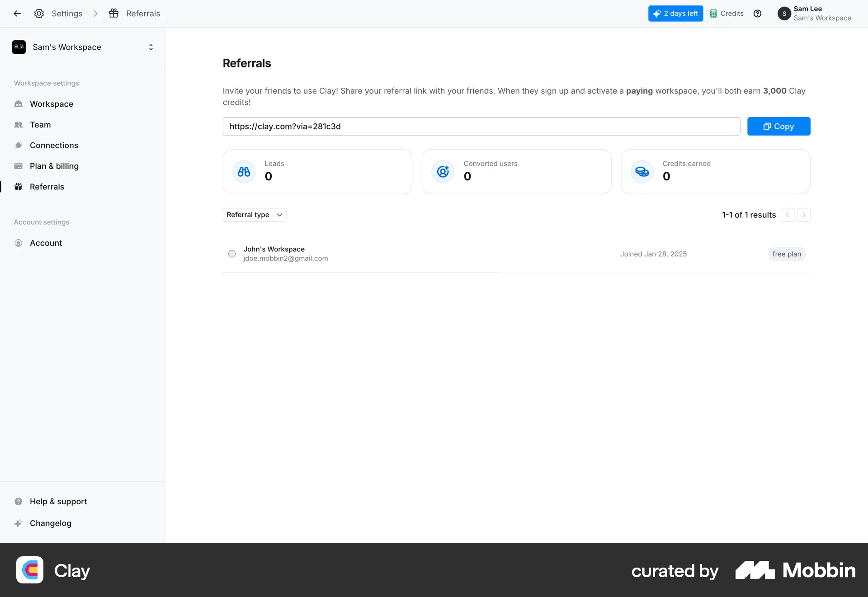The width and height of the screenshot is (868, 597).
Task: Click the Credits coin icon in top bar
Action: pos(714,14)
